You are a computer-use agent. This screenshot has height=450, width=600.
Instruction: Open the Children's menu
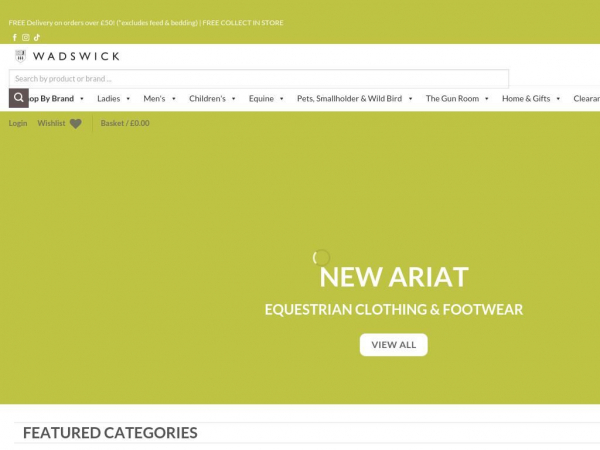tap(207, 99)
